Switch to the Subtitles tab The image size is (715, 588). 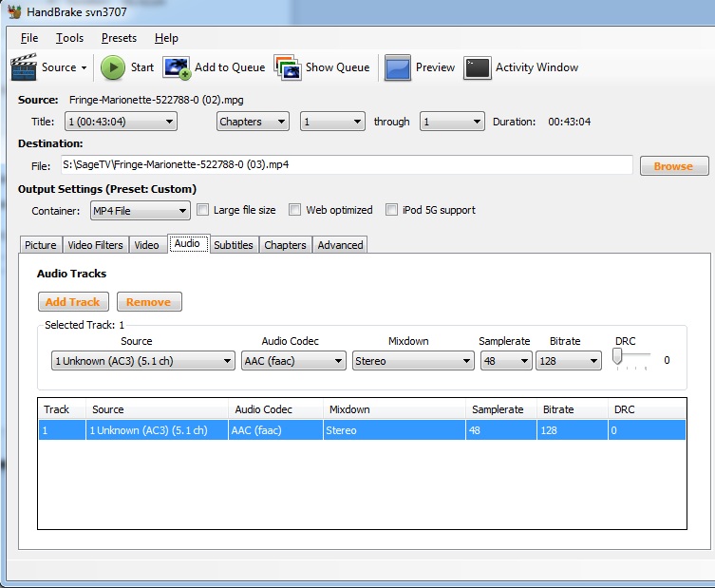point(234,245)
